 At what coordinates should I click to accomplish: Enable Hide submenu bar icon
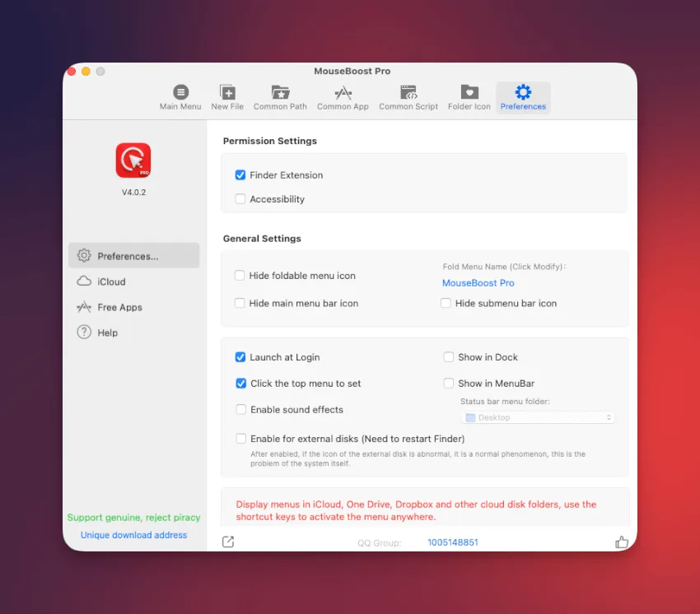coord(446,303)
